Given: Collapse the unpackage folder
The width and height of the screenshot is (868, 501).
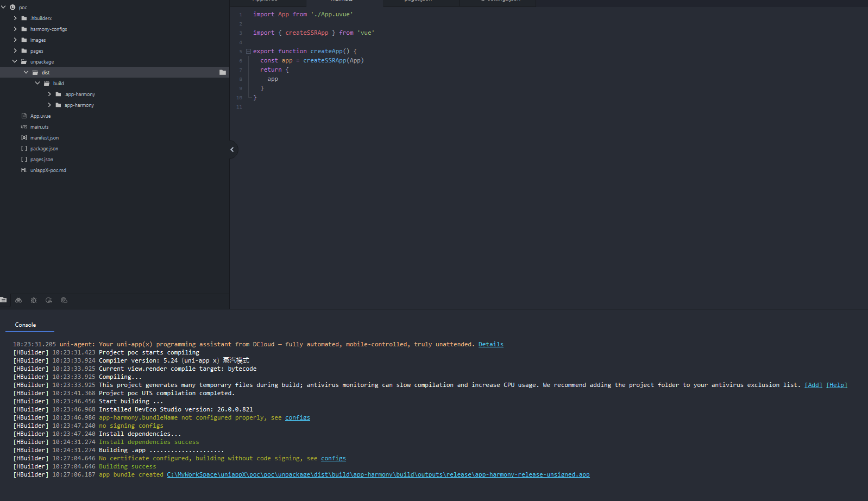Looking at the screenshot, I should tap(15, 61).
